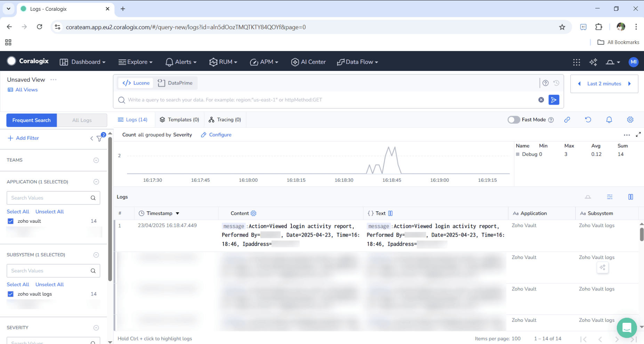Focus the Lucene query input field
Screen dimensions: 644x344
coord(330,100)
